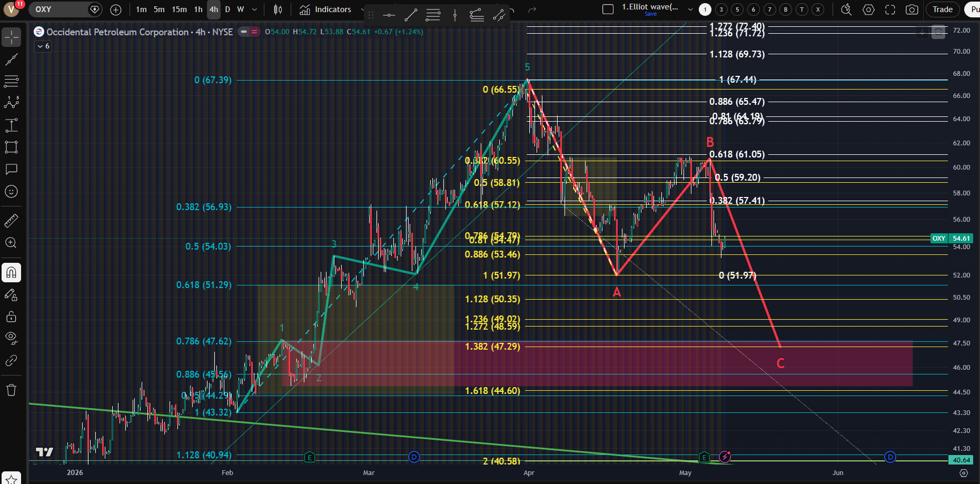
Task: Open the time interval dropdown chevron
Action: click(x=254, y=9)
